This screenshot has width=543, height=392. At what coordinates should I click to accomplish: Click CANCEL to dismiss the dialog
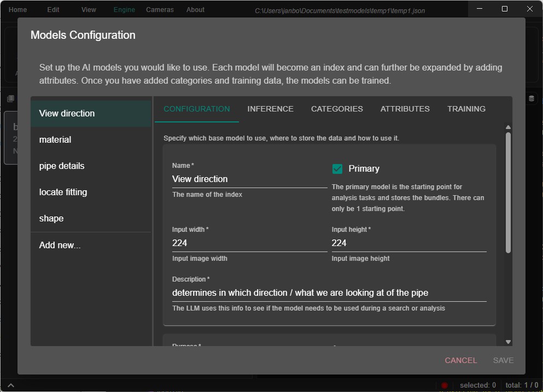(460, 360)
